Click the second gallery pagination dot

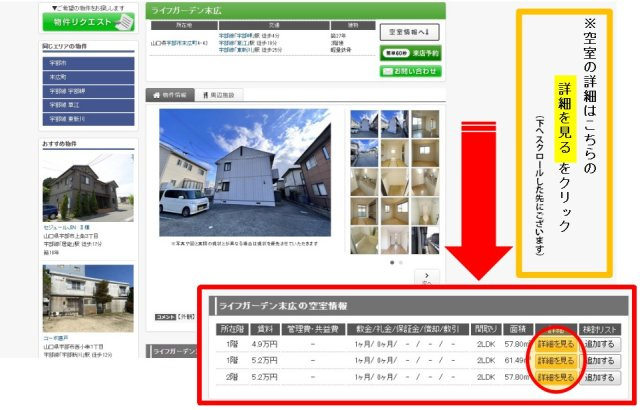pyautogui.click(x=401, y=263)
